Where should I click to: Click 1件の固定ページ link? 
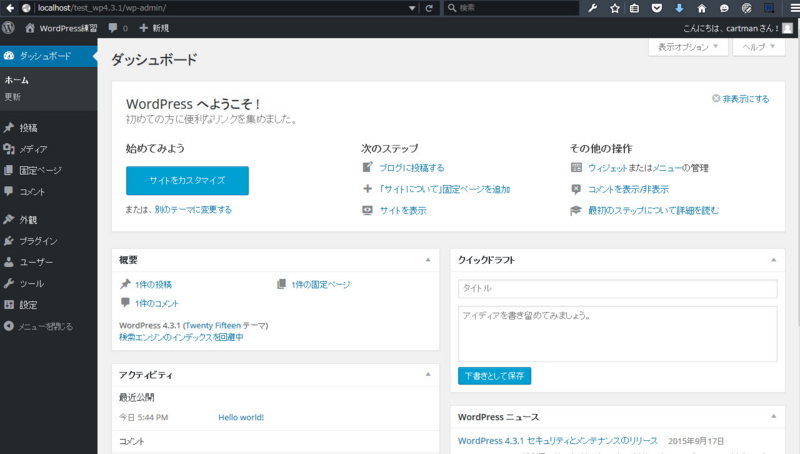click(x=321, y=285)
